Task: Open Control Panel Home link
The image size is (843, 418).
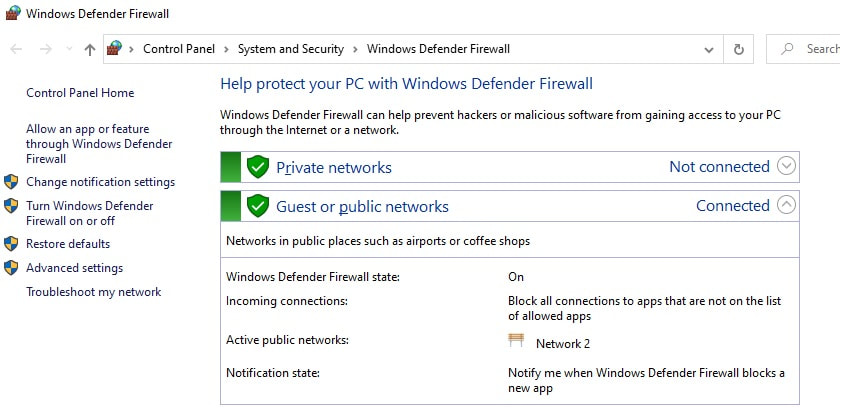Action: point(80,93)
